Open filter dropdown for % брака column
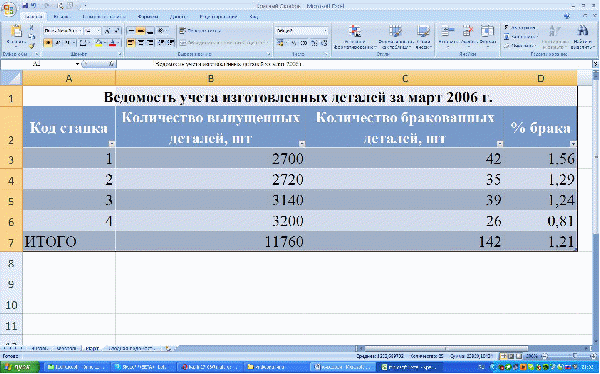 (x=573, y=144)
